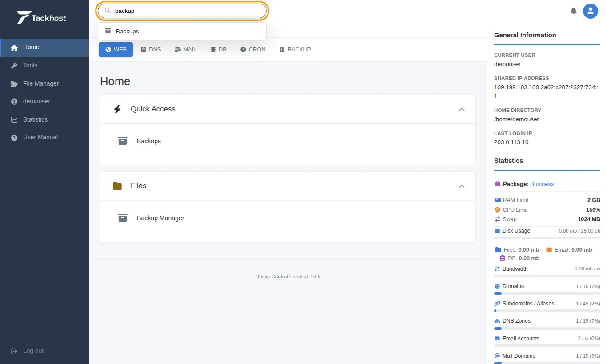
Task: Select Backups from search suggestions
Action: coord(182,32)
